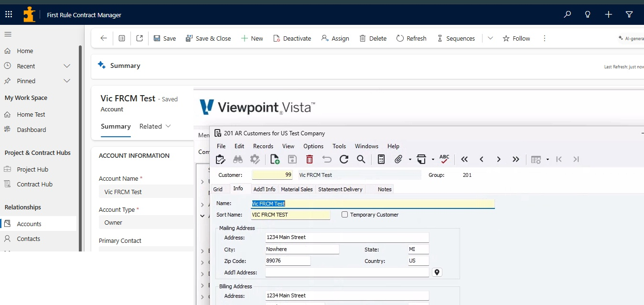Viewport: 644px width, 305px height.
Task: Click the lightbulb assistant icon
Action: point(588,14)
